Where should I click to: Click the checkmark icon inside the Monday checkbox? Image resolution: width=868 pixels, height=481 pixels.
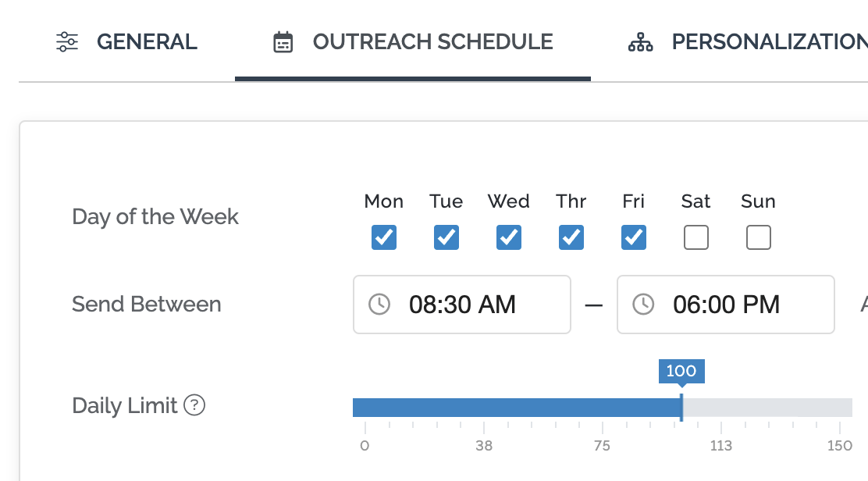[x=383, y=237]
